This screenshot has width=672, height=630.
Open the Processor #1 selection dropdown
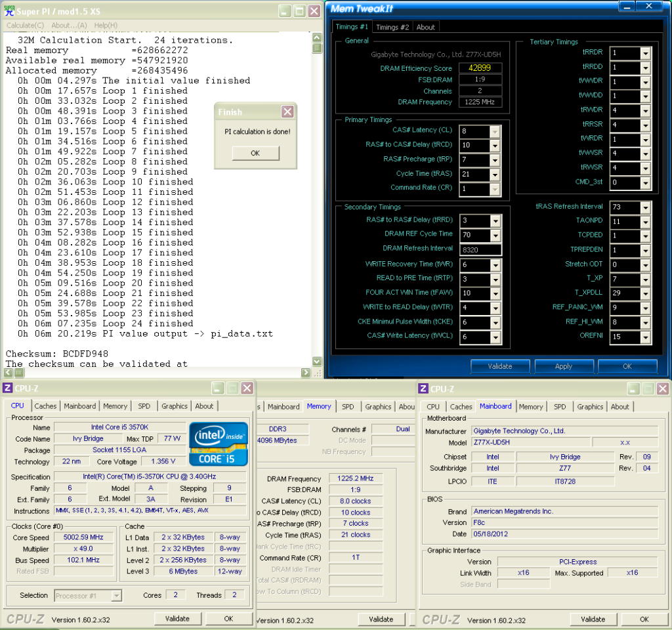[116, 596]
